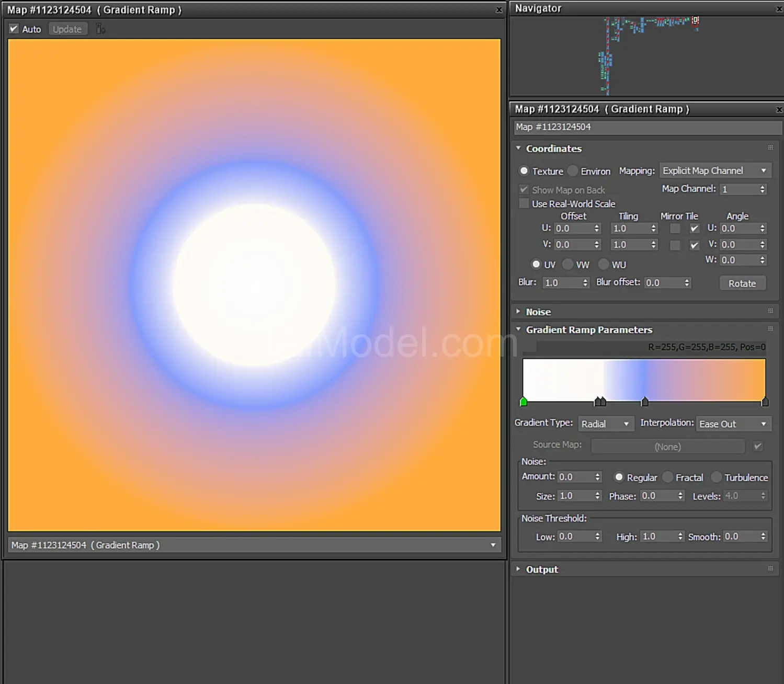Select the Environ radio button

point(573,171)
